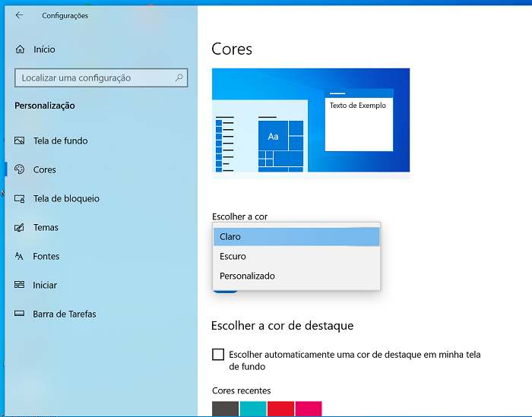Pick Personalizado option in dropdown
Screen dimensions: 532x417
tap(296, 276)
